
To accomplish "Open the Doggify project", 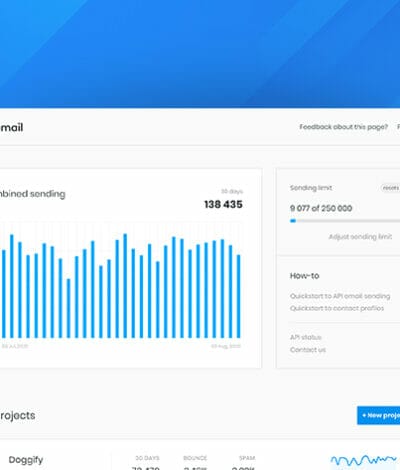I will pyautogui.click(x=26, y=460).
